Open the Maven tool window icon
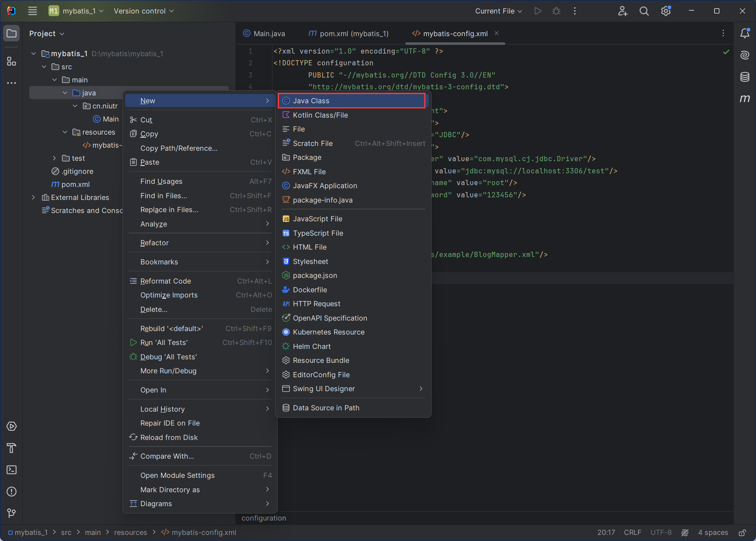756x541 pixels. (x=745, y=98)
